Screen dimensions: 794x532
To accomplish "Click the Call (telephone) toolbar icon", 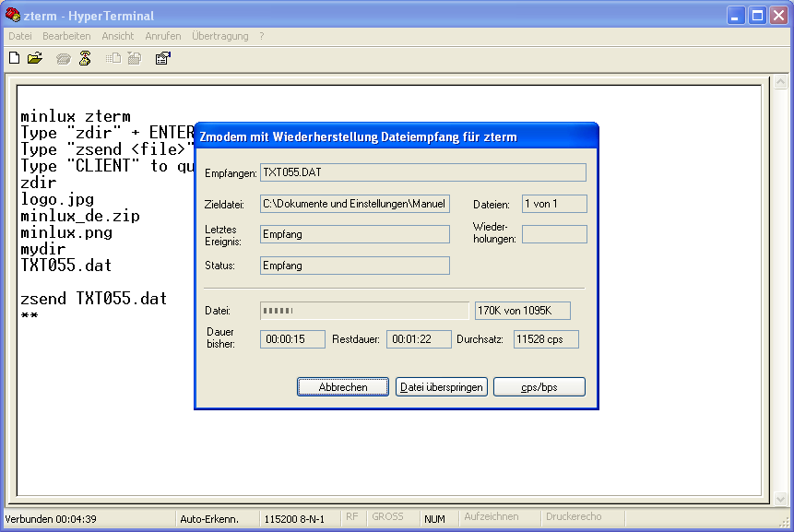I will pyautogui.click(x=64, y=59).
